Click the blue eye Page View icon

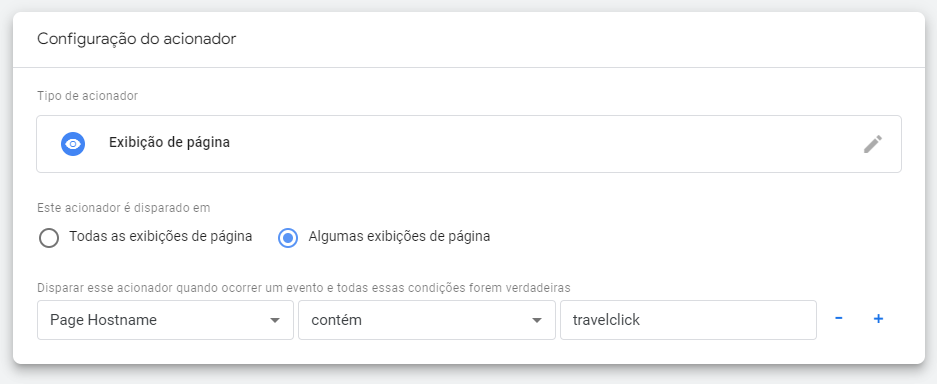(x=73, y=144)
